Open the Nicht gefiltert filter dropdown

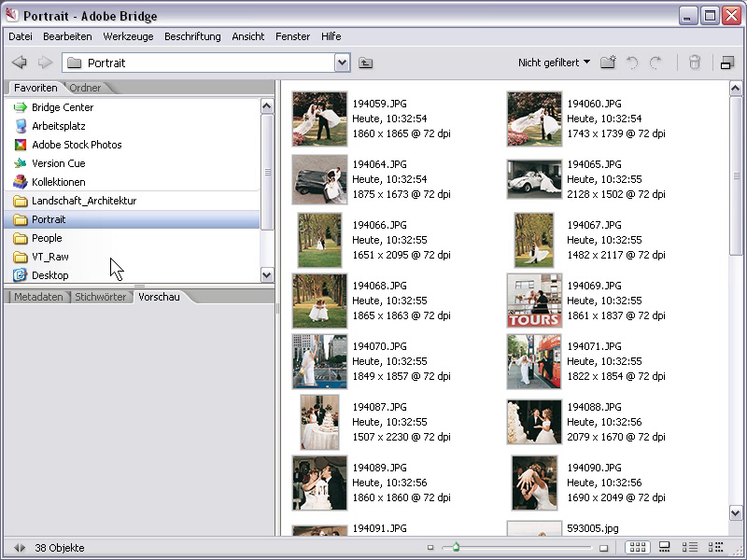554,63
